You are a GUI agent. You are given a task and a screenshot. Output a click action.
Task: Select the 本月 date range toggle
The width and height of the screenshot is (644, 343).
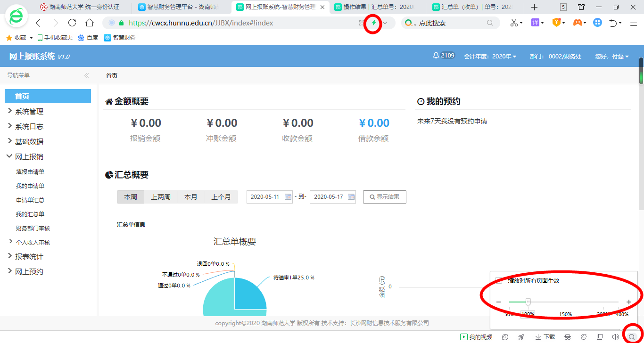[x=191, y=197]
